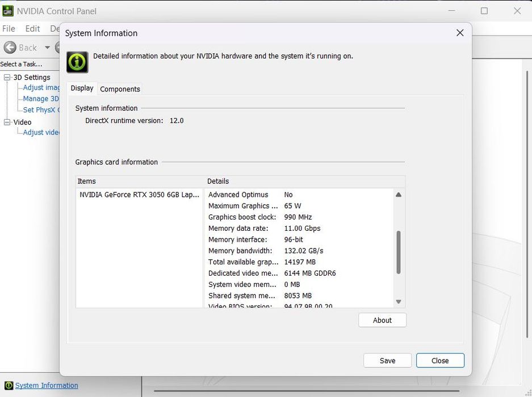The image size is (532, 397).
Task: Click the Maximum Graphics 65 W row
Action: coord(300,206)
